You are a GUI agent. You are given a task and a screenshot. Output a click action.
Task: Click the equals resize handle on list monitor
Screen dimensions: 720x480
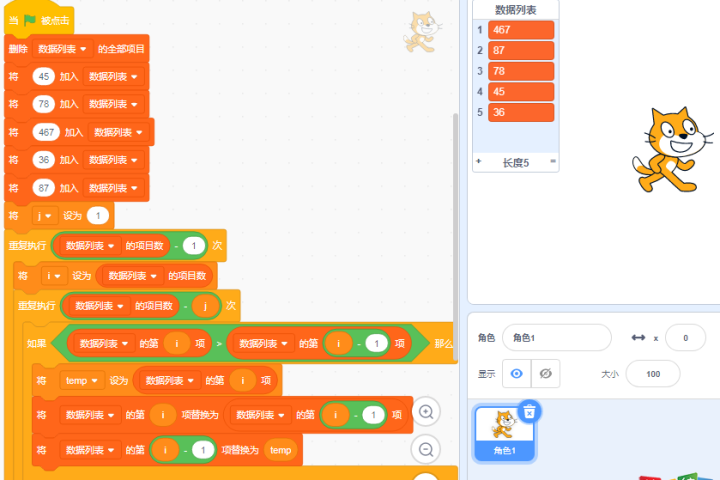(x=552, y=162)
